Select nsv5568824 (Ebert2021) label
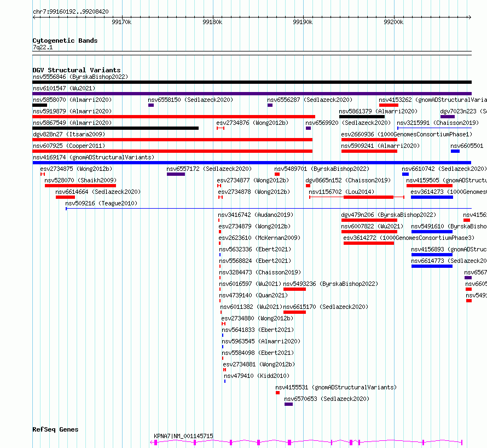 (255, 261)
